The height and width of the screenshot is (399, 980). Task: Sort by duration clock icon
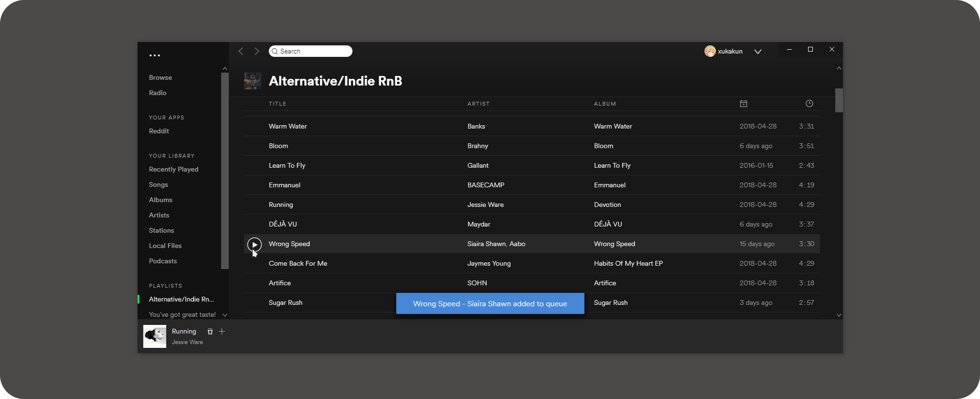[809, 104]
